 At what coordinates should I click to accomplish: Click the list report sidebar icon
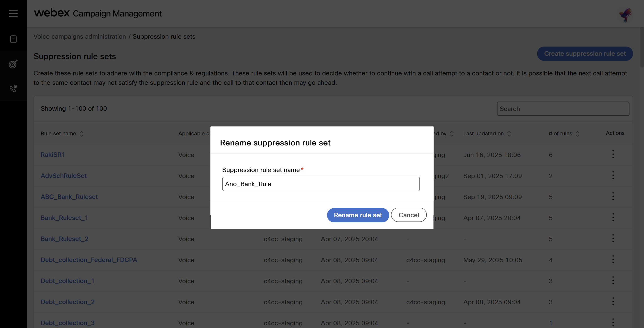[x=13, y=39]
